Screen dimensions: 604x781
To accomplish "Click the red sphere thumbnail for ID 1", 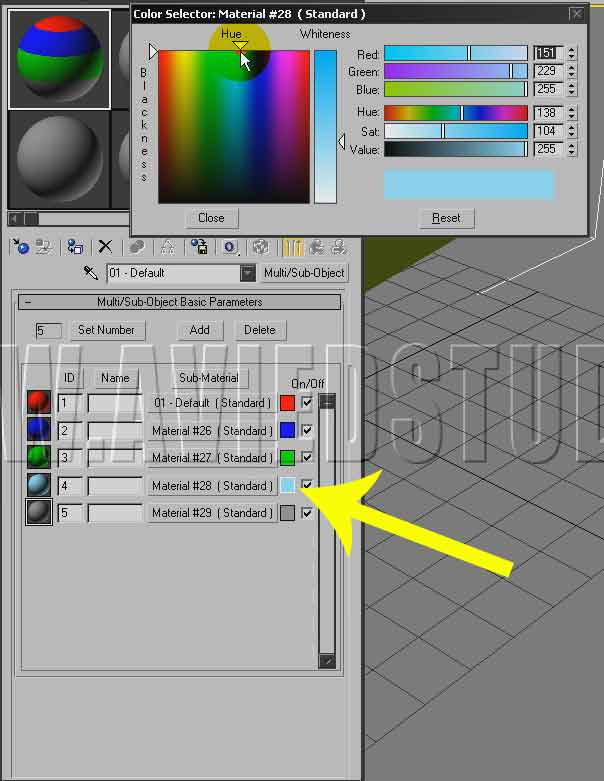I will pyautogui.click(x=39, y=402).
